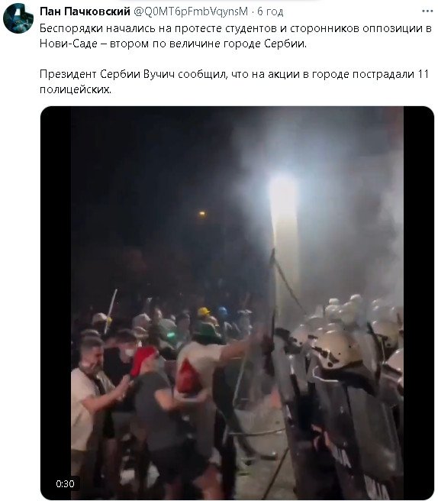Screen dimensions: 438x504
Task: Click the orange street lamp in the video
Action: [x=202, y=213]
